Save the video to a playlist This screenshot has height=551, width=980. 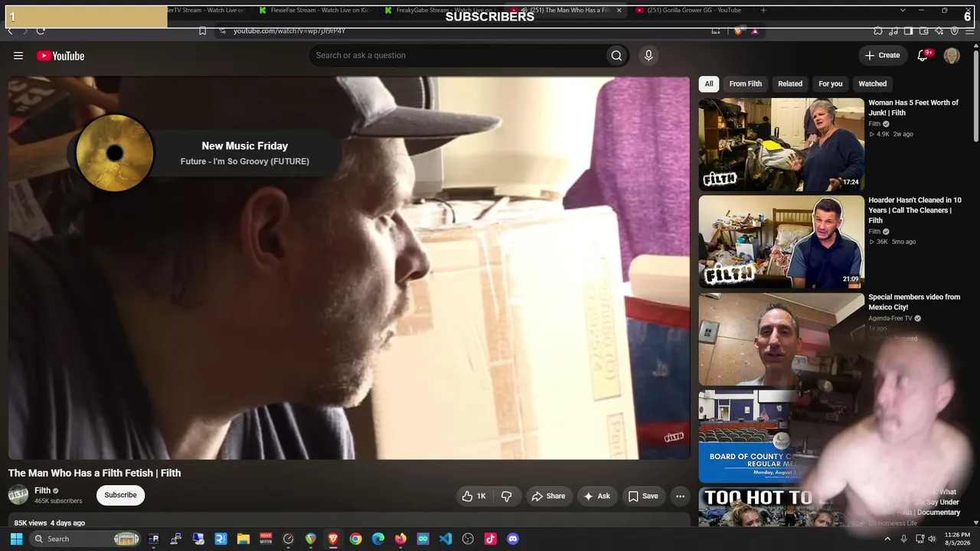[x=643, y=496]
